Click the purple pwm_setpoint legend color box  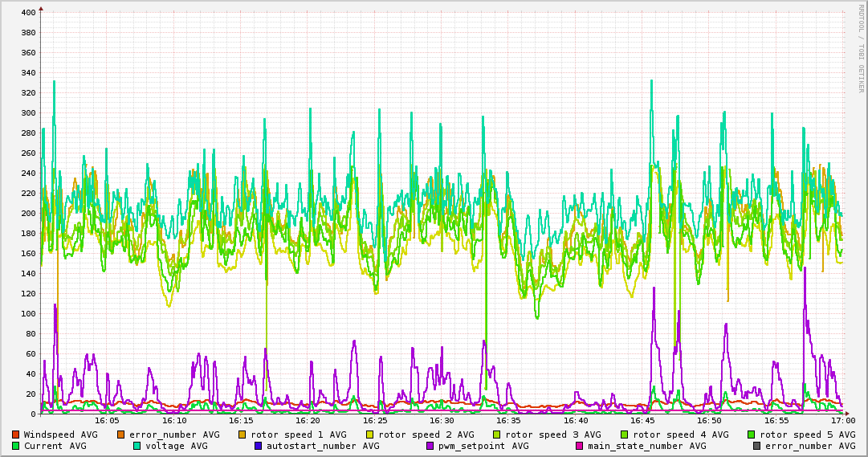point(430,446)
